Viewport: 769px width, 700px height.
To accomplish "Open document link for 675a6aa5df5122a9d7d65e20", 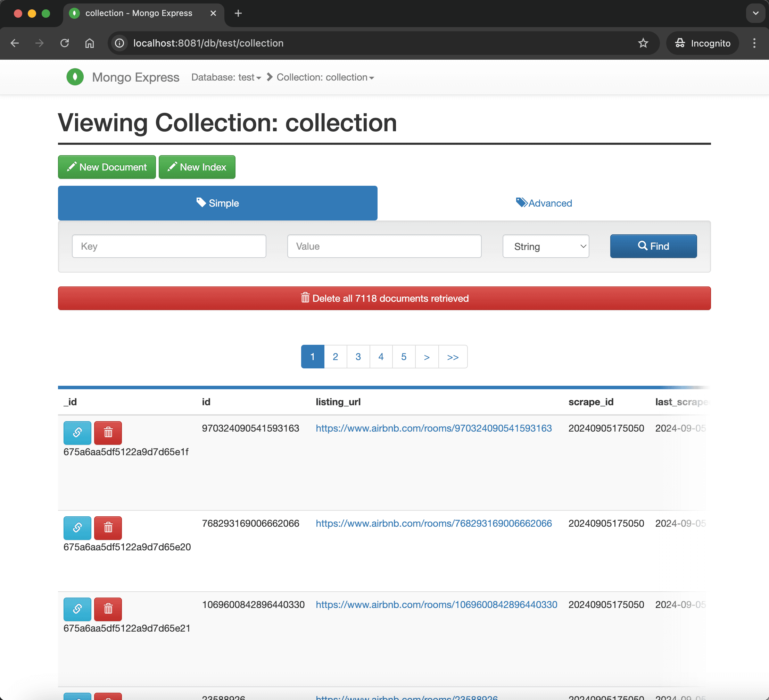I will tap(77, 528).
